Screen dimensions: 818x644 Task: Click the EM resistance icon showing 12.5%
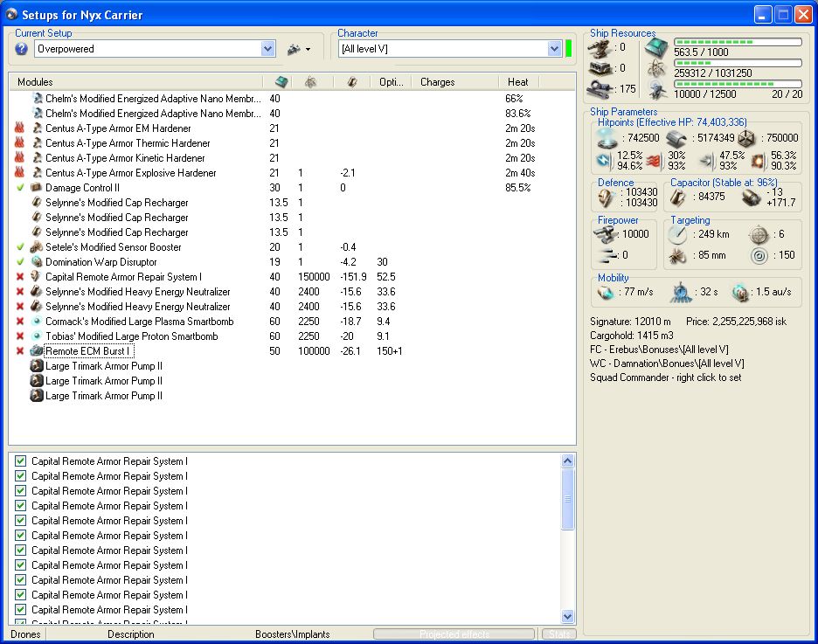tap(605, 161)
